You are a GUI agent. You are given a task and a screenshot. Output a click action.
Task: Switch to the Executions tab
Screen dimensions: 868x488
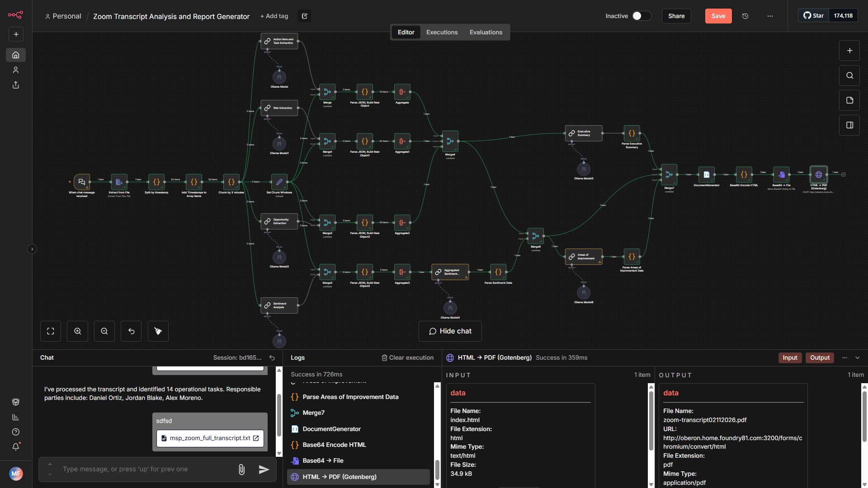tap(442, 32)
